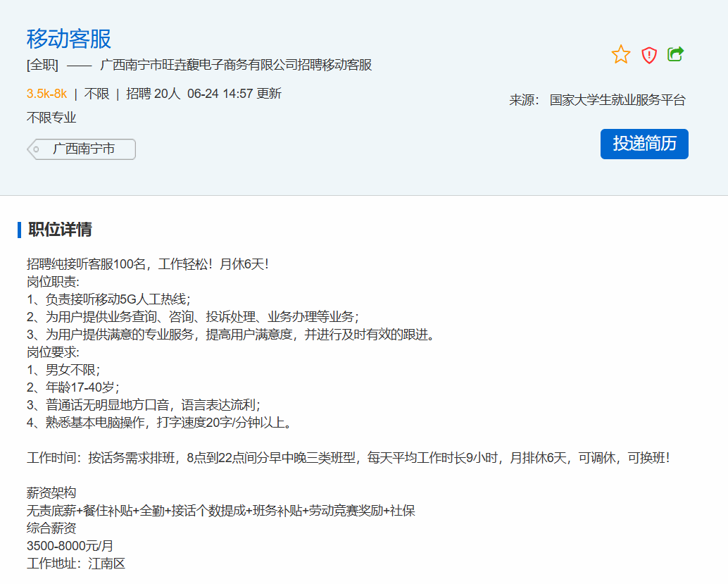The height and width of the screenshot is (584, 728).
Task: Click the 国家大学生就业服务平台 source text
Action: coord(617,100)
